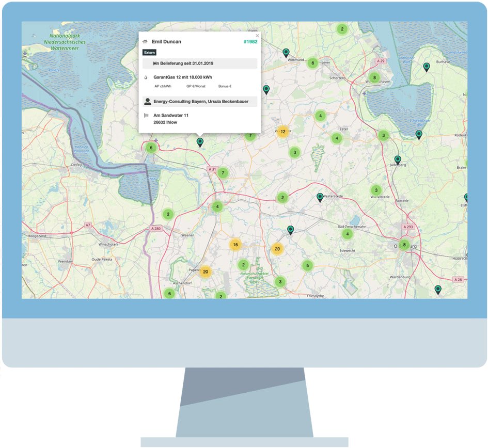Image resolution: width=488 pixels, height=448 pixels.
Task: Expand the cluster 4 near Zetel
Action: coord(336,138)
